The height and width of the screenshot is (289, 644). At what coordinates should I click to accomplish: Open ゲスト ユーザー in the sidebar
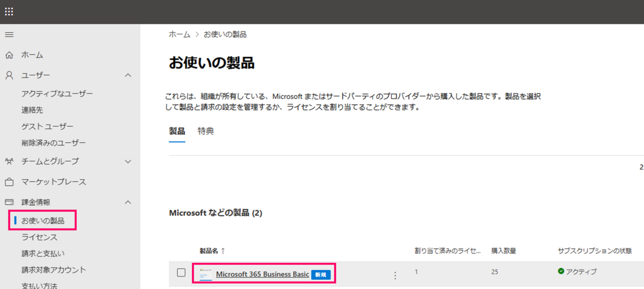tap(47, 126)
